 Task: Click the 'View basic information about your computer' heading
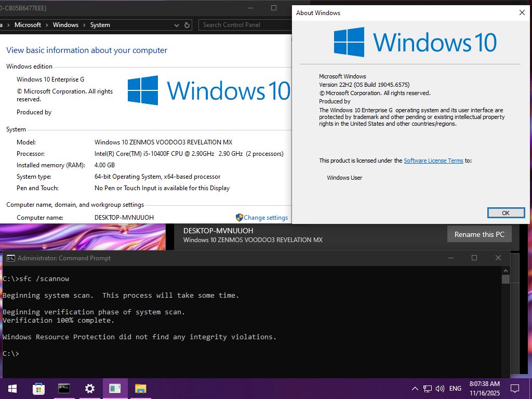coord(87,50)
